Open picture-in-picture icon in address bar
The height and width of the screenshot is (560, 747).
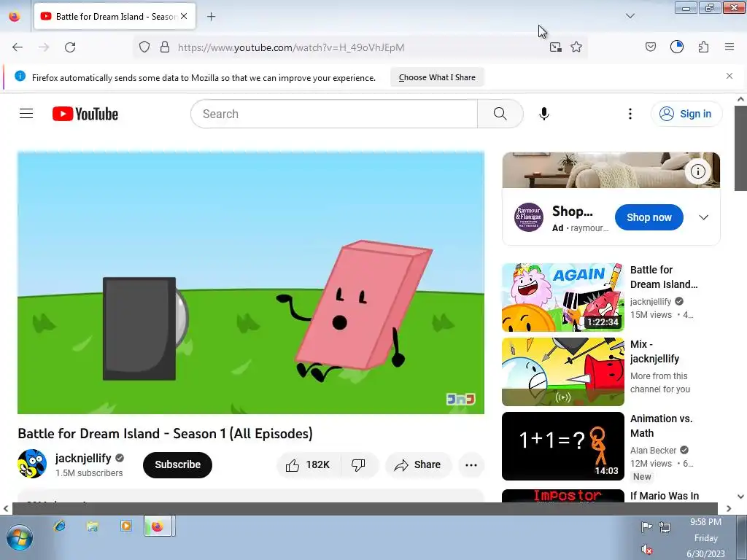pyautogui.click(x=555, y=47)
